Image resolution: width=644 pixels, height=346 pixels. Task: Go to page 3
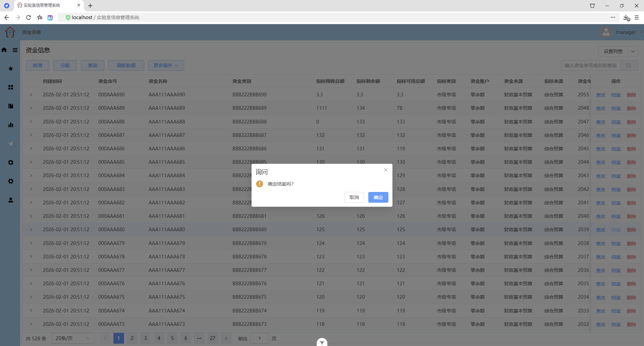coord(146,338)
